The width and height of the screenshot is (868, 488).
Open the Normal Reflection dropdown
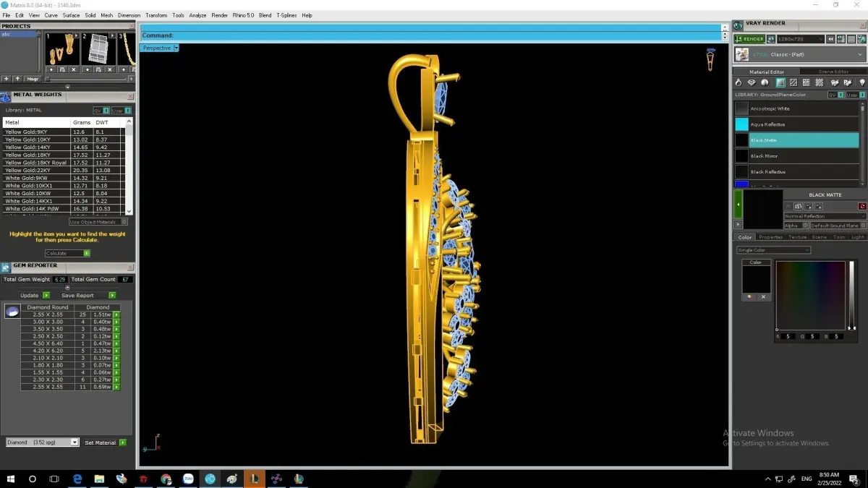pos(825,216)
